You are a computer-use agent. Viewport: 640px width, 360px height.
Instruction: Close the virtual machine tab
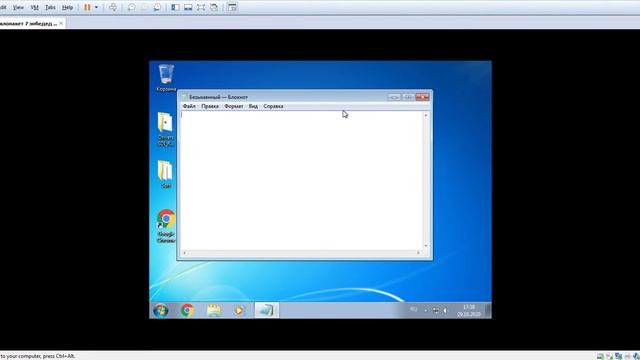tap(61, 23)
